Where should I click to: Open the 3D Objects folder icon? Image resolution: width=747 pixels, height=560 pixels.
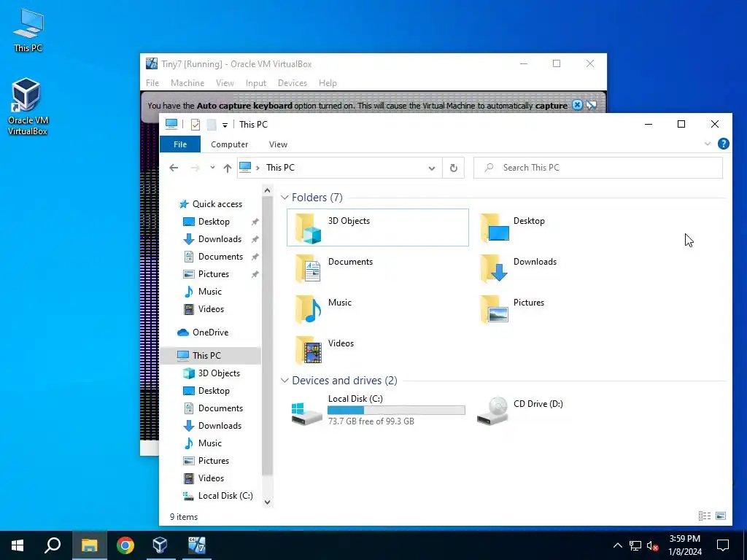click(x=309, y=228)
